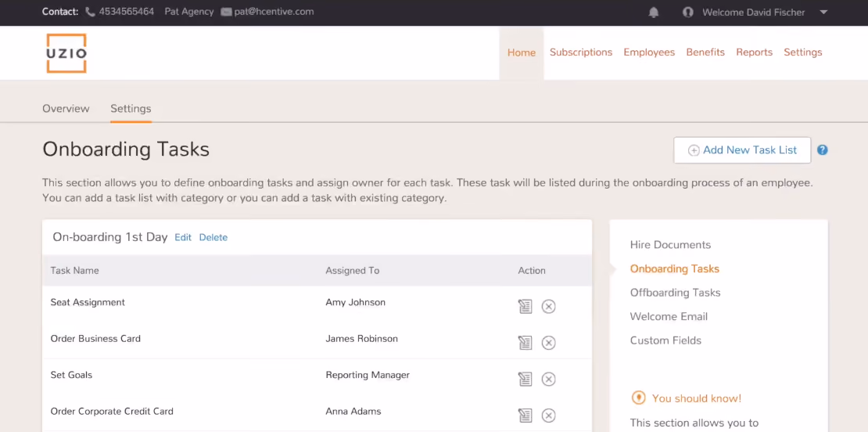The width and height of the screenshot is (868, 432).
Task: Delete the Order Business Card task
Action: click(x=549, y=343)
